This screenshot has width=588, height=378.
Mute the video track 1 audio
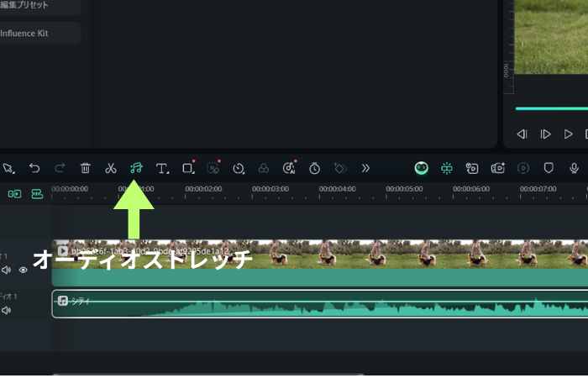(x=7, y=270)
